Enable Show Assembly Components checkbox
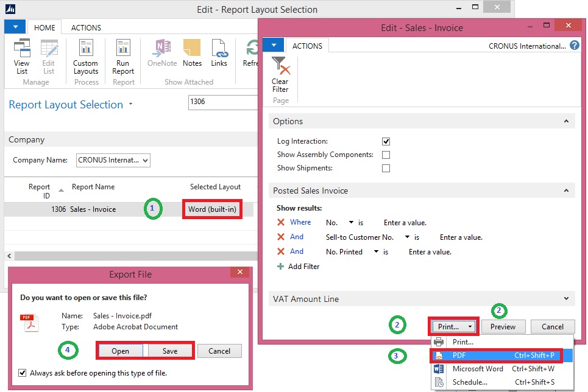The image size is (588, 392). (x=386, y=155)
